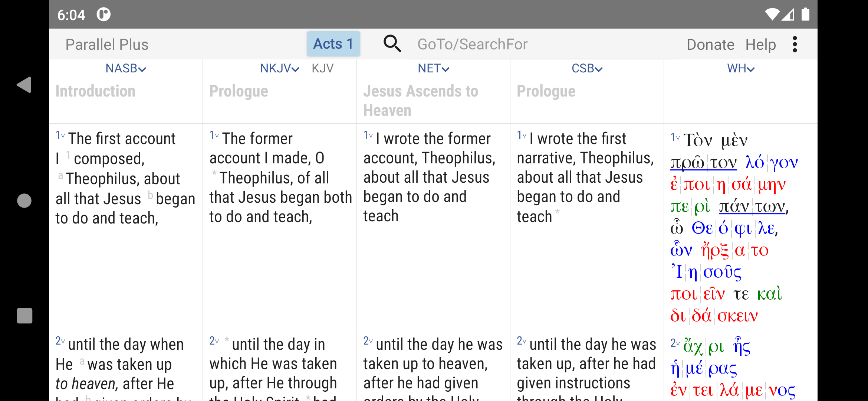This screenshot has width=868, height=401.
Task: Open footnote a before 'Theophilus' in NASB
Action: [x=60, y=176]
